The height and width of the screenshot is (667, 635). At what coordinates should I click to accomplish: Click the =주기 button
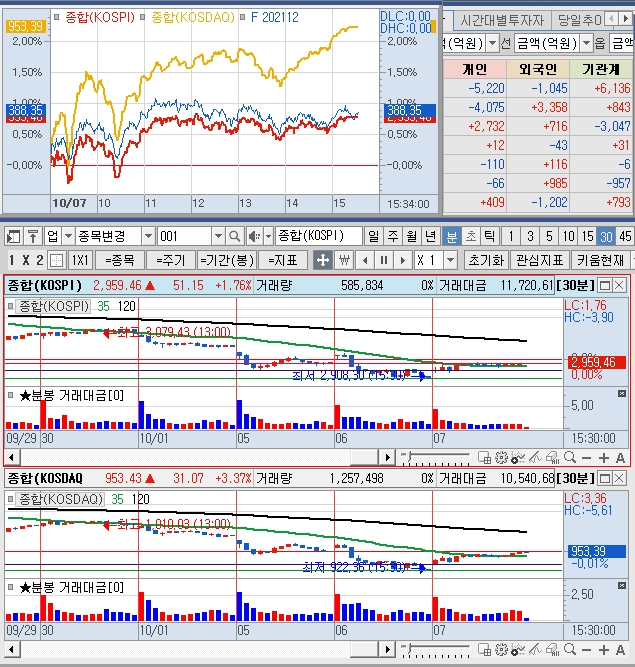tap(170, 260)
